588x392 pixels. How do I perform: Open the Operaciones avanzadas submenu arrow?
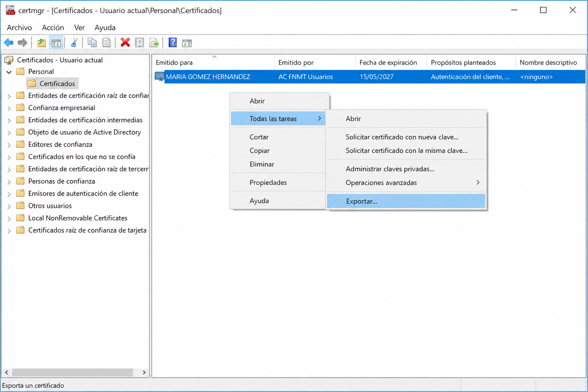tap(478, 183)
